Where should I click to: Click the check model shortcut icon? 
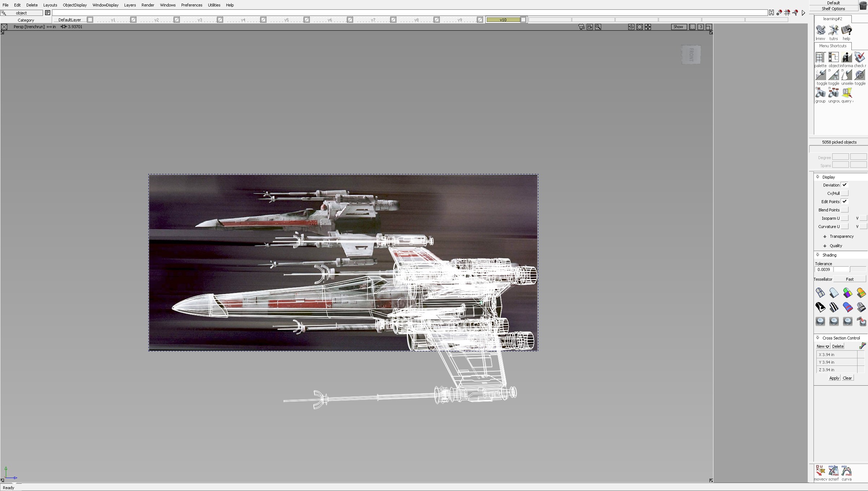860,57
